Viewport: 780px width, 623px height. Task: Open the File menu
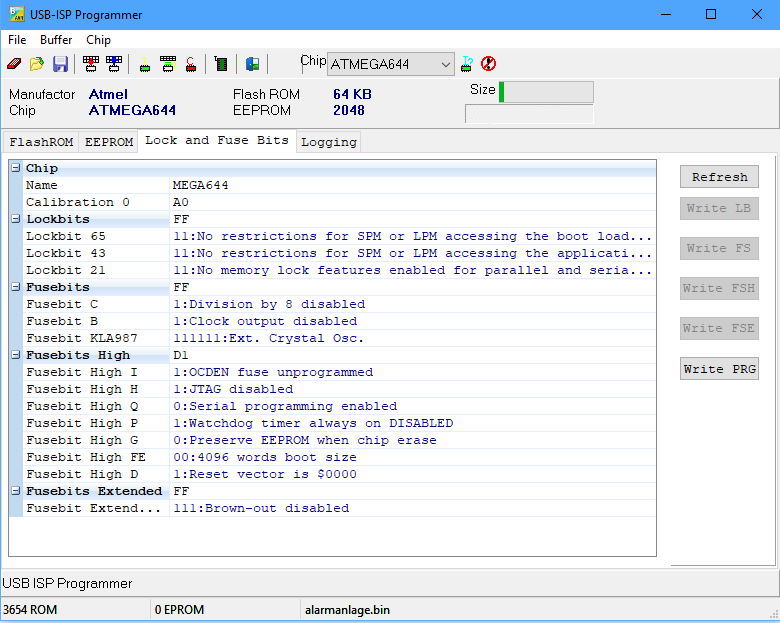(x=17, y=40)
